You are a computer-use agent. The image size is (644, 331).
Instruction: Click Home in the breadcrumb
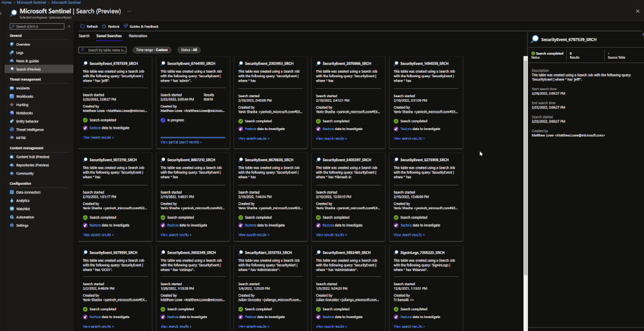tap(6, 2)
